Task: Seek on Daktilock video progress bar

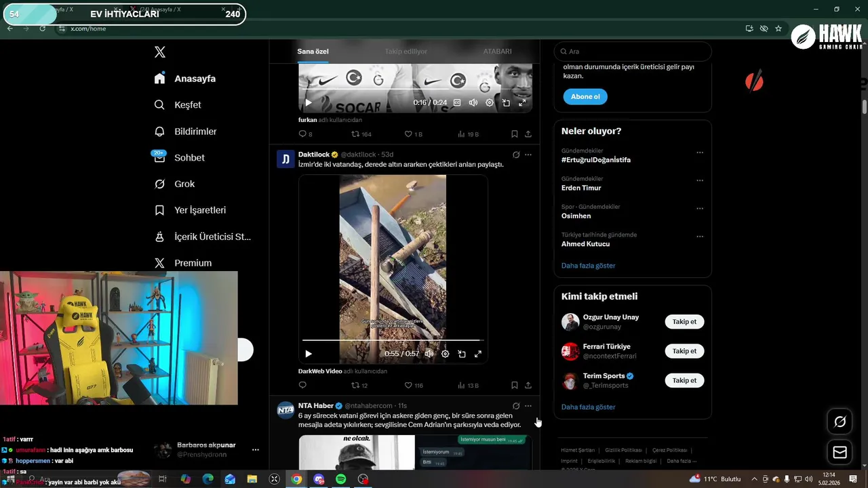Action: (393, 340)
